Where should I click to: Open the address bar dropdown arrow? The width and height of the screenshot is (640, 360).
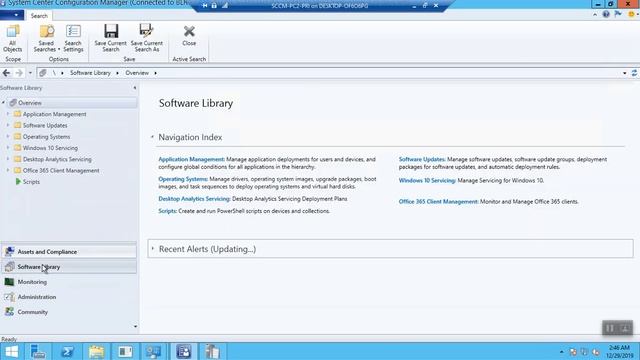coord(624,73)
